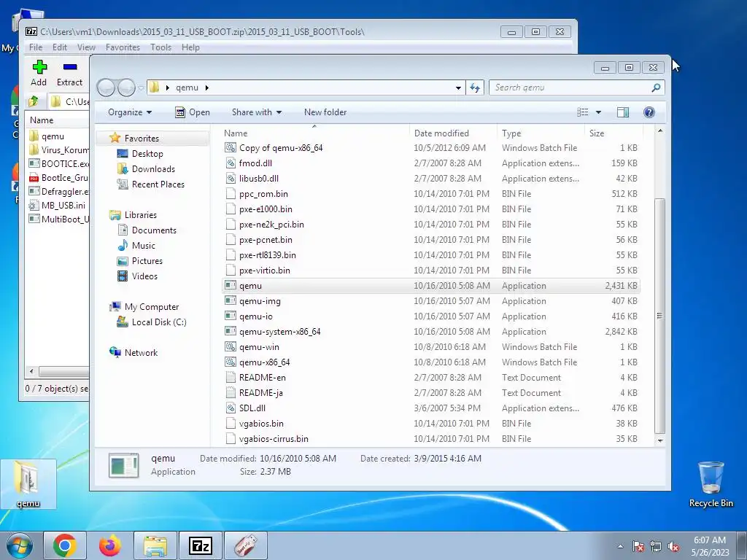
Task: Click the Explorer help question-mark icon
Action: pos(649,112)
